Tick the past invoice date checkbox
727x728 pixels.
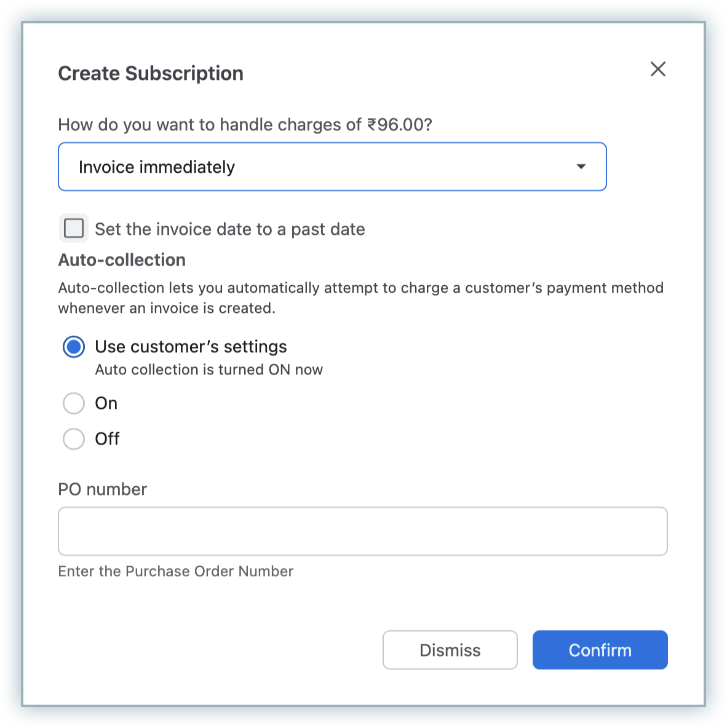click(74, 229)
